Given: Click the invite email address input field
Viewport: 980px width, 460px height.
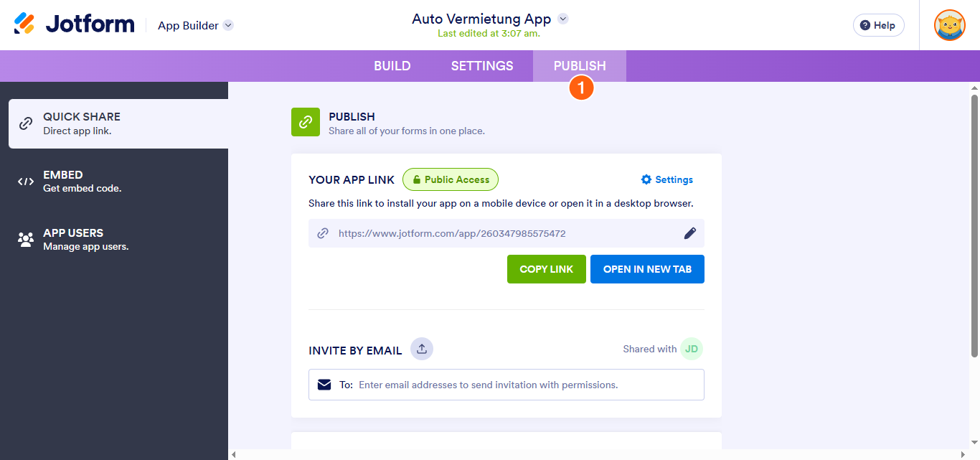Looking at the screenshot, I should pyautogui.click(x=527, y=385).
